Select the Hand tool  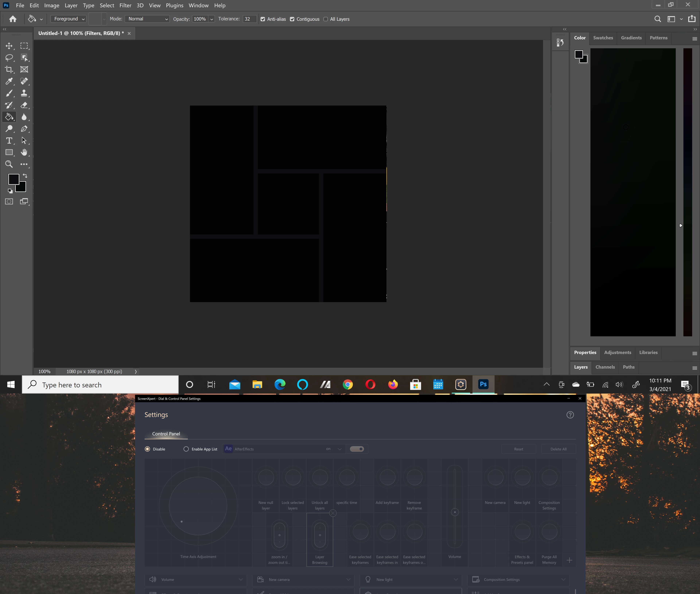24,152
